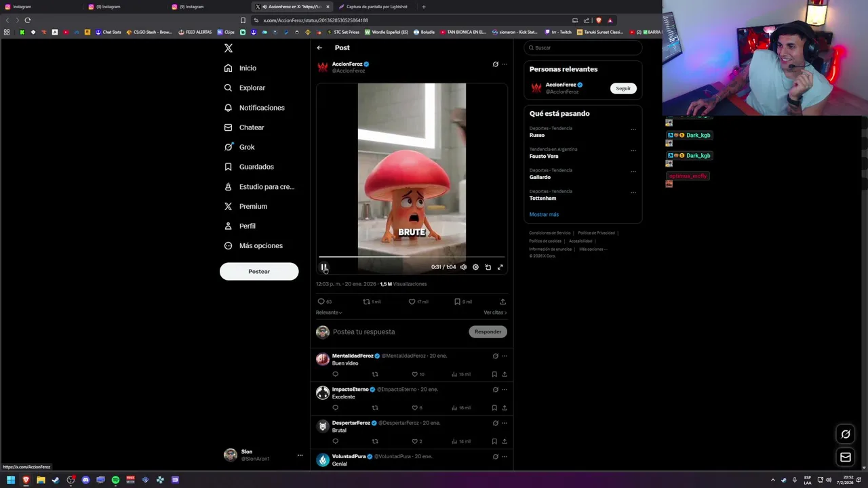Viewport: 868px width, 488px height.
Task: Click the Responder button
Action: coord(488,332)
